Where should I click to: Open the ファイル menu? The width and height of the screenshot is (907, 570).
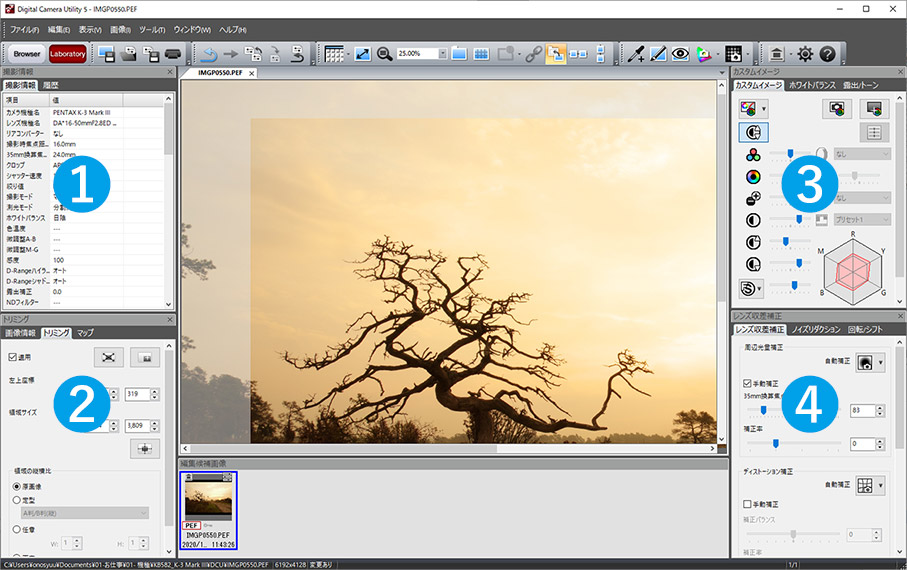coord(24,30)
